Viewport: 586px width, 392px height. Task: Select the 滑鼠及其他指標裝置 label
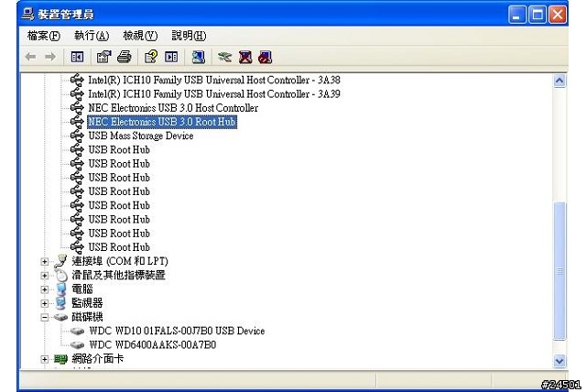pyautogui.click(x=118, y=276)
